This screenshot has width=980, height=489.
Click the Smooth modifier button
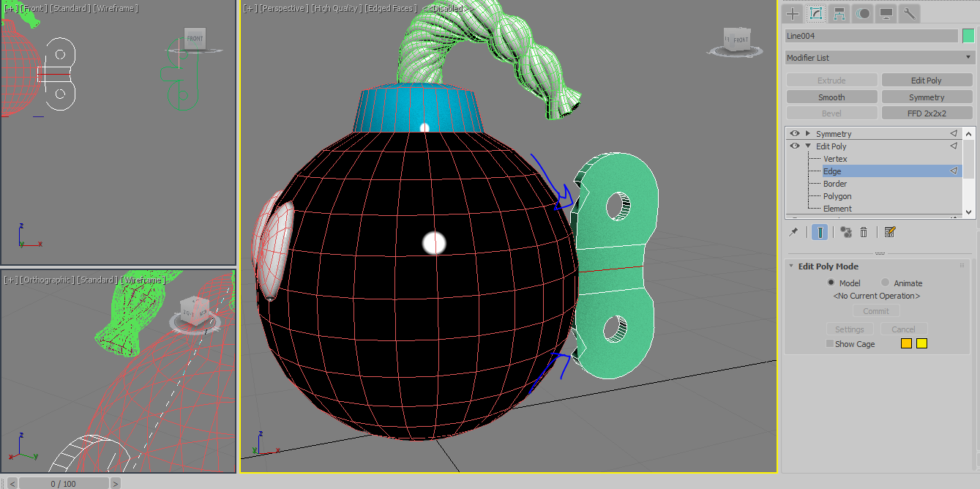click(x=831, y=97)
